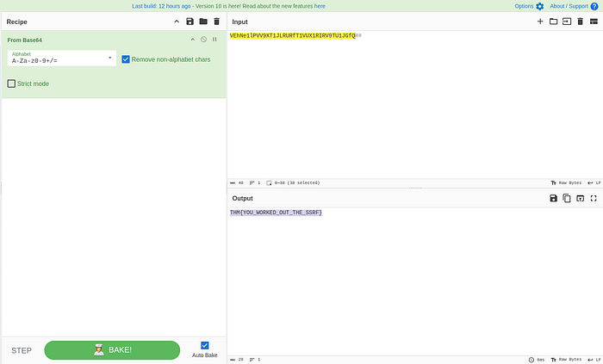Screen dimensions: 603x364
Task: Open Options settings
Action: click(x=529, y=6)
